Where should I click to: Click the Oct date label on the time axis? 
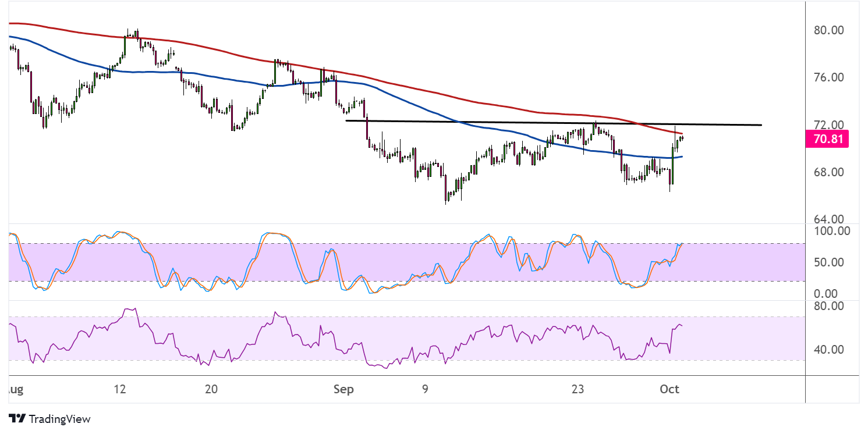670,390
